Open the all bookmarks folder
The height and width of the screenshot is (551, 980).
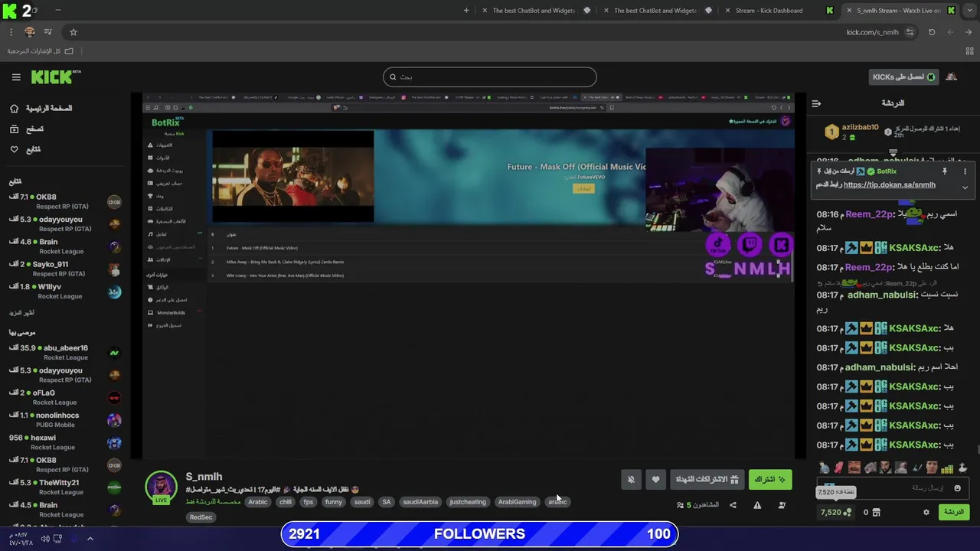pyautogui.click(x=41, y=51)
